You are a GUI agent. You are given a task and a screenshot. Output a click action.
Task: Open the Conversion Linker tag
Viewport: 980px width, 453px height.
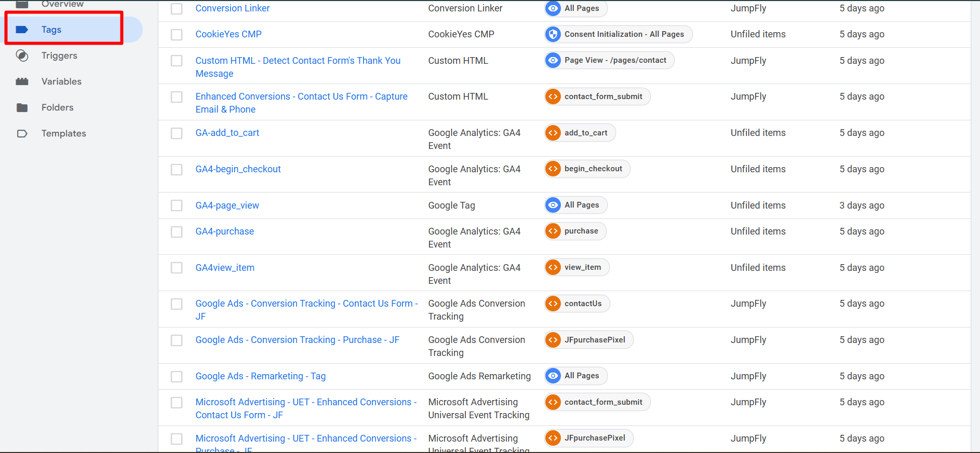coord(232,8)
